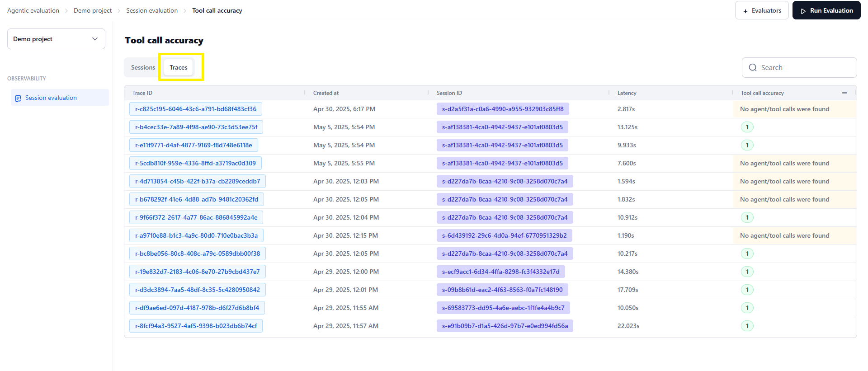Click the column menu hamburger icon
This screenshot has width=868, height=371.
[844, 93]
